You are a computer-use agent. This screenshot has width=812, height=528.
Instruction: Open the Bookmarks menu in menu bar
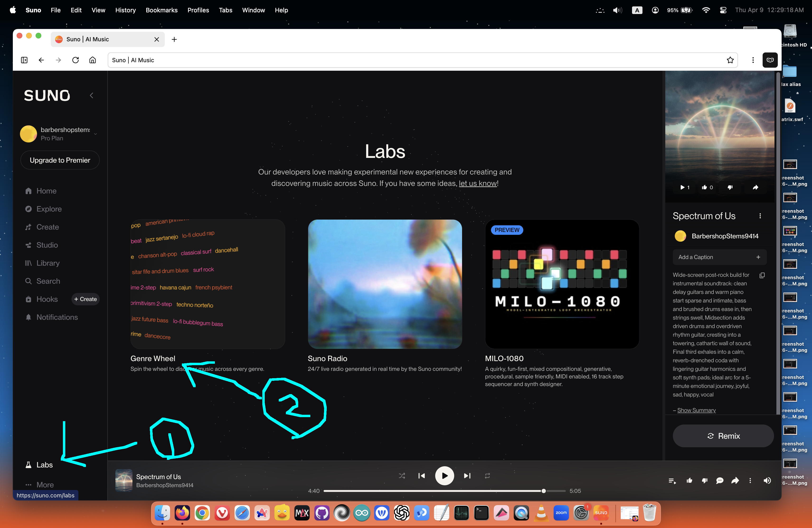tap(161, 10)
